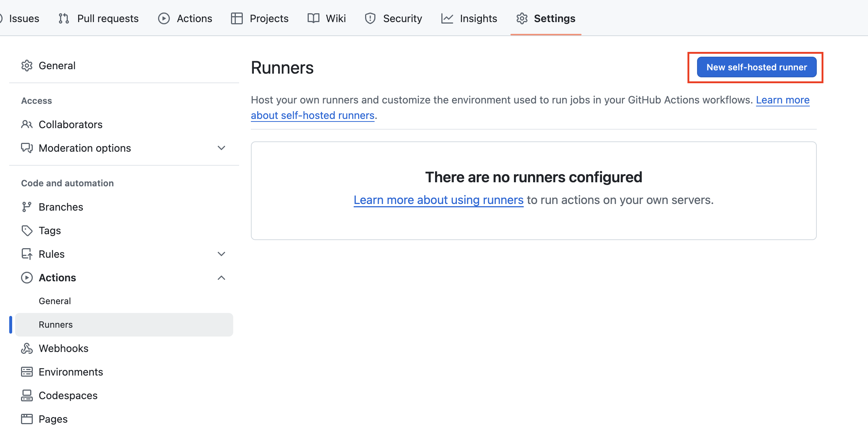The width and height of the screenshot is (868, 433).
Task: Expand the Rules section chevron
Action: click(x=221, y=254)
